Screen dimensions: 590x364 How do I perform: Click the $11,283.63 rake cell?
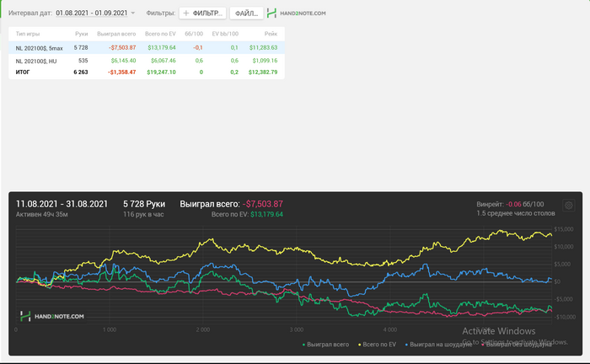tap(263, 48)
